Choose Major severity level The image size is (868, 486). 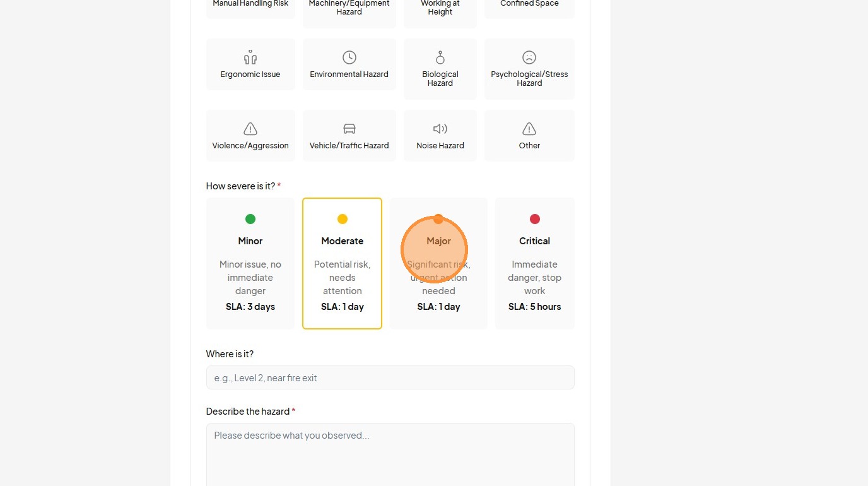438,263
